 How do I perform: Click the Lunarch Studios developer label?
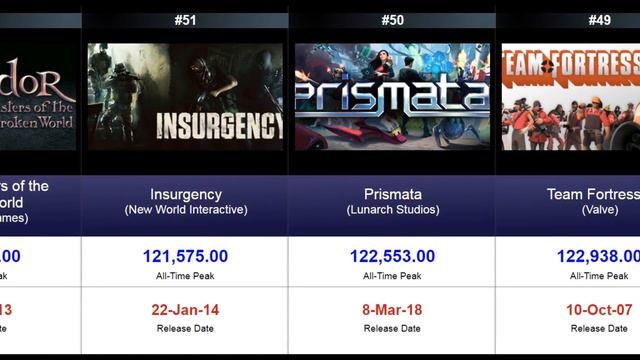393,210
